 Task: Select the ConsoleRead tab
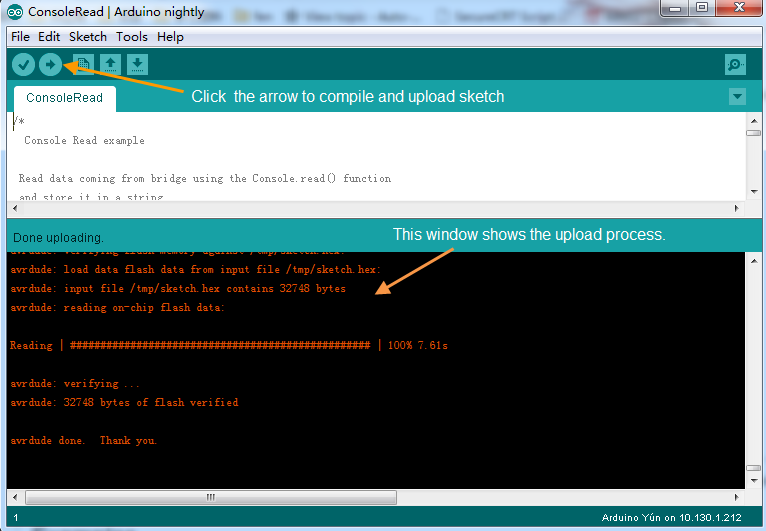pyautogui.click(x=64, y=98)
